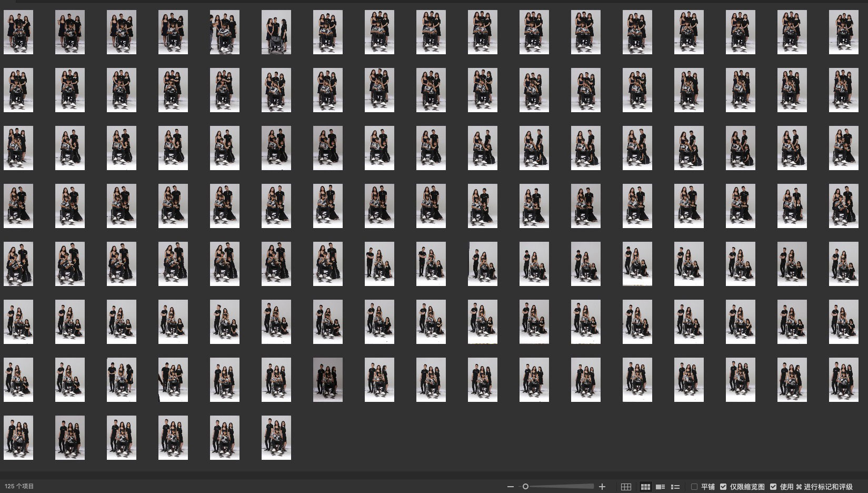868x493 pixels.
Task: Select the first thumbnail in the third row
Action: coord(18,148)
